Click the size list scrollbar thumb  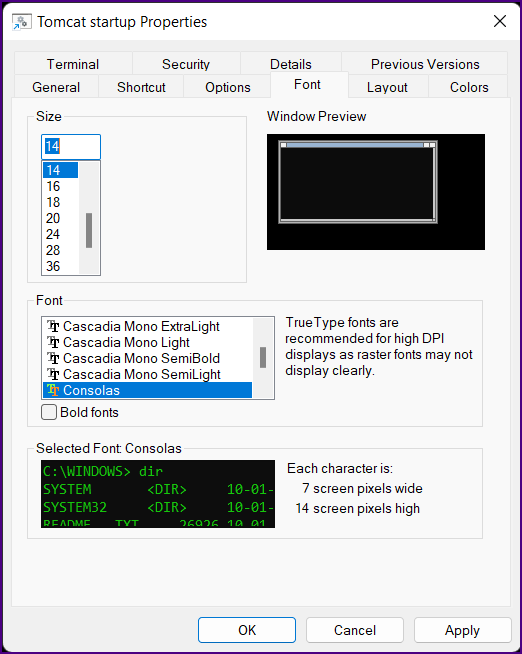point(89,230)
